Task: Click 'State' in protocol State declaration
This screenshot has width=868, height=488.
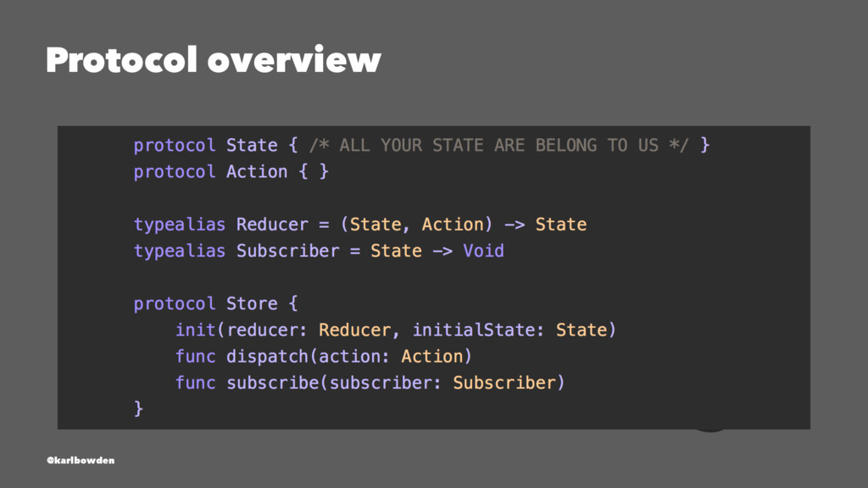Action: tap(252, 146)
